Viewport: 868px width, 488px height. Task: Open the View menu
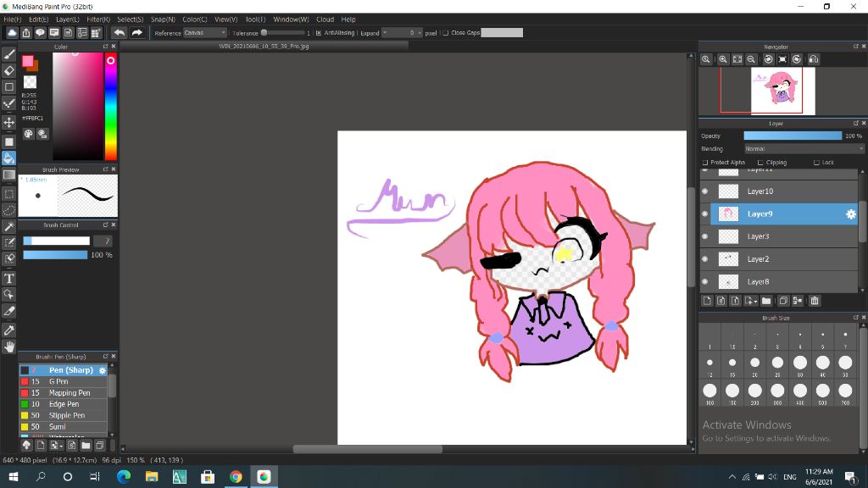coord(225,19)
